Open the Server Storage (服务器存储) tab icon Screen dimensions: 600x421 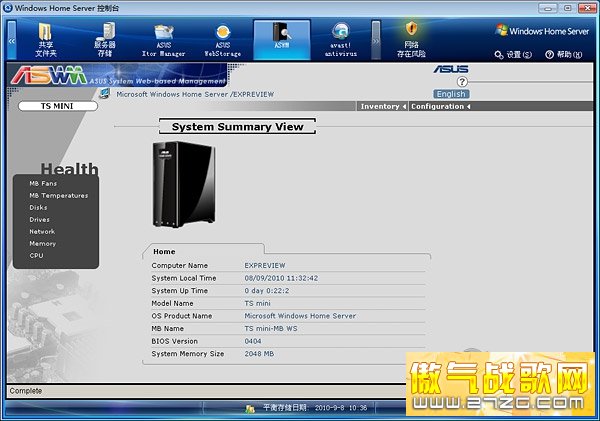(x=105, y=40)
